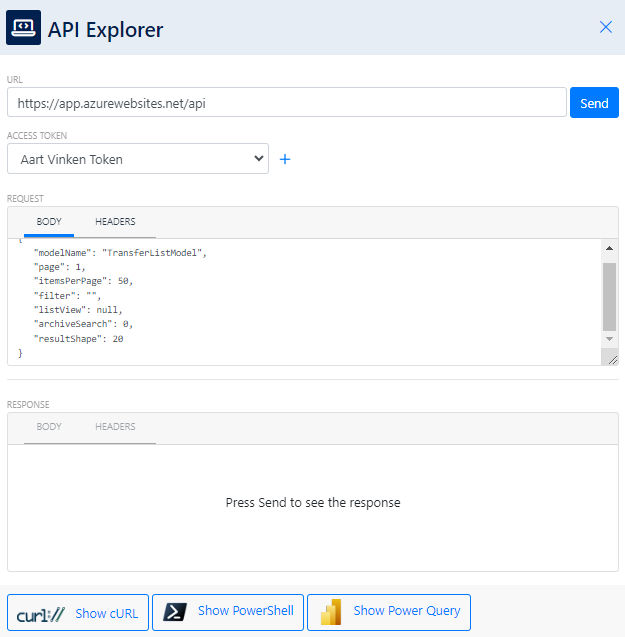Screen dimensions: 625x637
Task: Send the API request
Action: pos(594,102)
